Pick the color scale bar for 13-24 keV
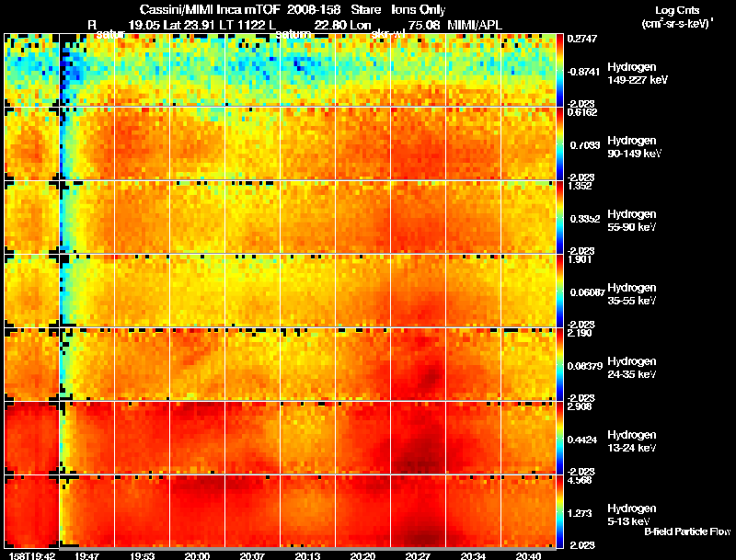Screen dimensions: 736x560 [560, 438]
